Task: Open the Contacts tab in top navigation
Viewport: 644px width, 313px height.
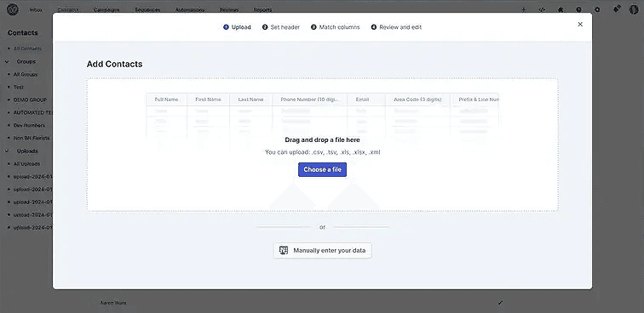Action: point(68,10)
